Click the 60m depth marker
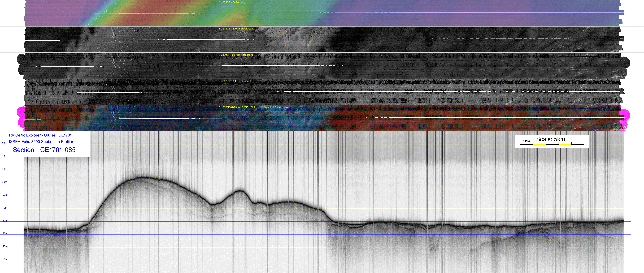 [x=5, y=143]
